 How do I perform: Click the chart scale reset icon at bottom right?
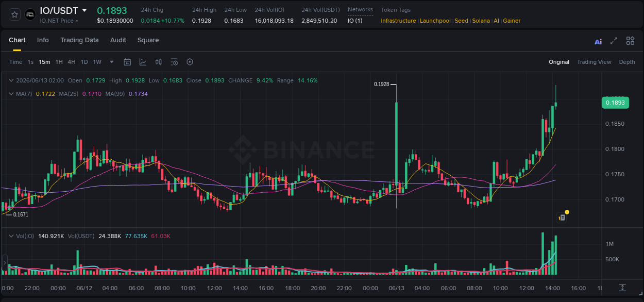coord(622,287)
